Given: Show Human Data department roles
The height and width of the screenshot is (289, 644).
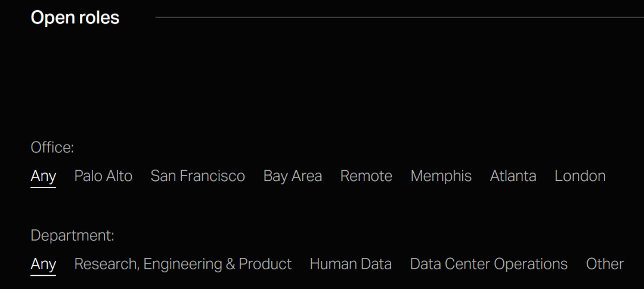Looking at the screenshot, I should point(351,264).
